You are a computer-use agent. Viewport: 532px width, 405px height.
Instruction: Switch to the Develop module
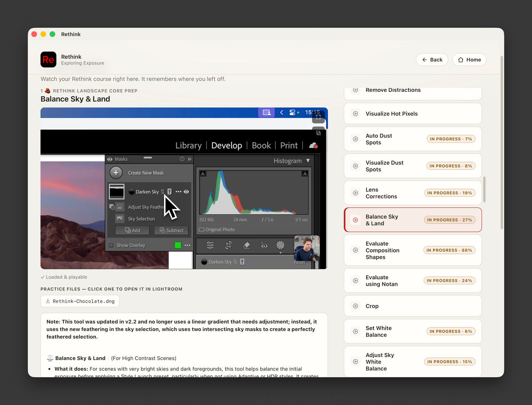(x=227, y=145)
